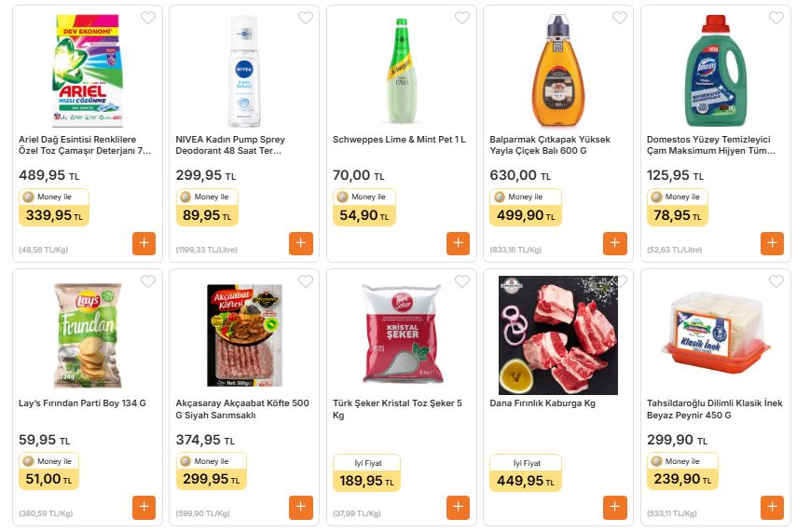Viewport: 810px width, 532px height.
Task: Toggle favorite heart on Tahsildaroğlu cheese
Action: click(776, 281)
